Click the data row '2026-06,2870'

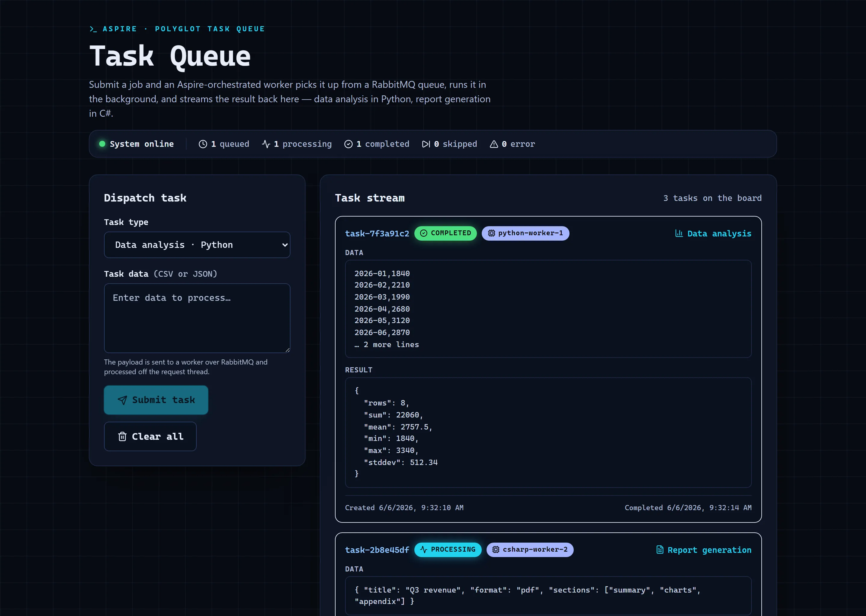tap(382, 333)
